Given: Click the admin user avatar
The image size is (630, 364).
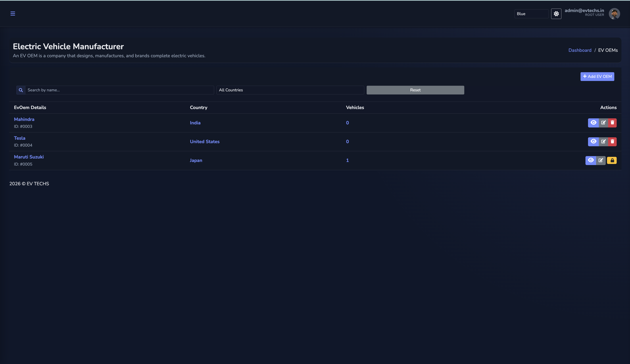Looking at the screenshot, I should pos(614,13).
